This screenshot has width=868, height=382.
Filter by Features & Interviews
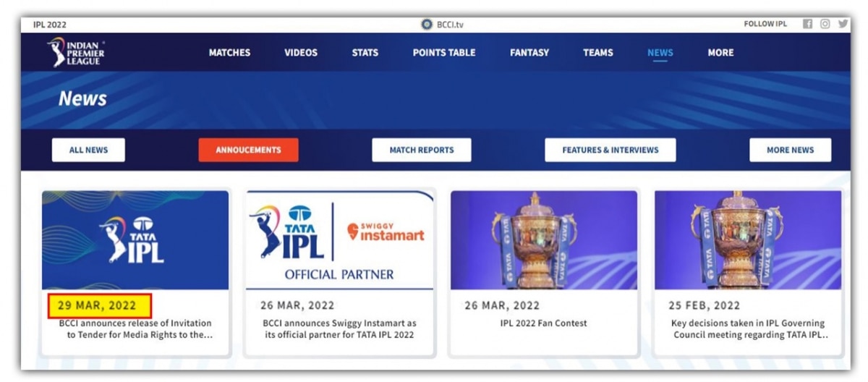click(610, 150)
